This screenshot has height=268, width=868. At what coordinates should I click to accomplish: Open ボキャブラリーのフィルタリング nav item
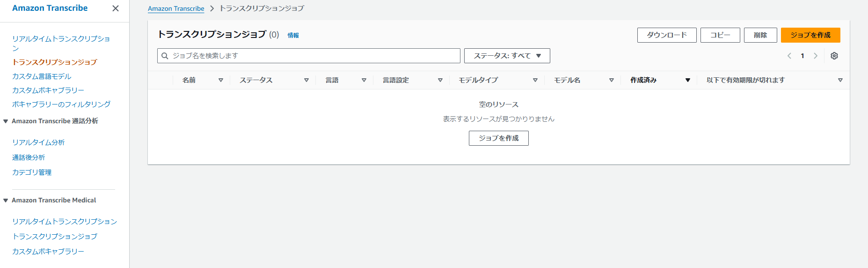click(61, 104)
